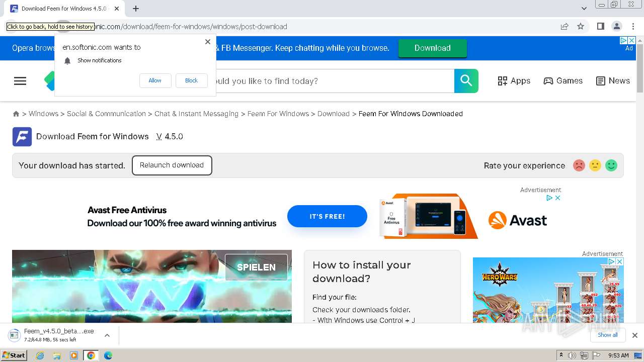
Task: Share this page icon in address bar
Action: (x=565, y=27)
